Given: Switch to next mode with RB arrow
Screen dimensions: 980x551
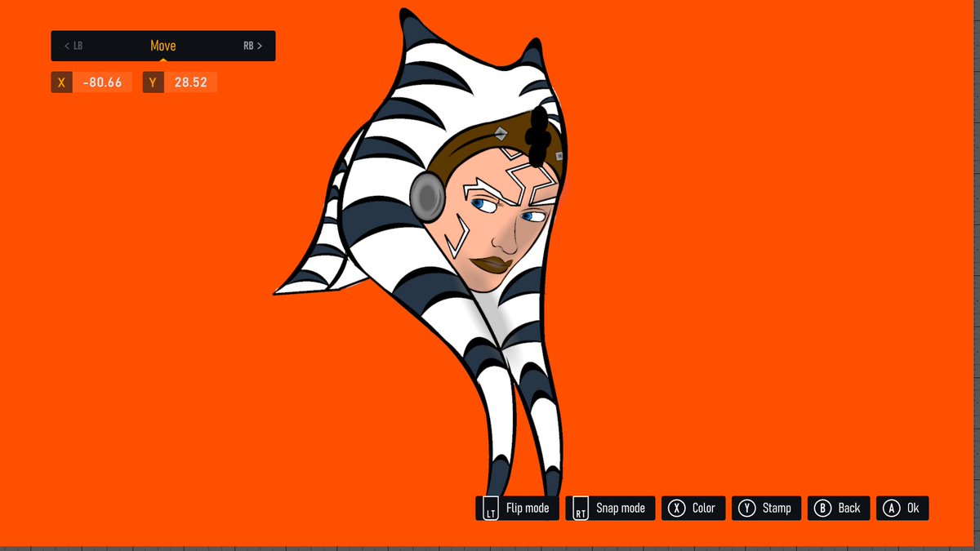Looking at the screenshot, I should [253, 46].
